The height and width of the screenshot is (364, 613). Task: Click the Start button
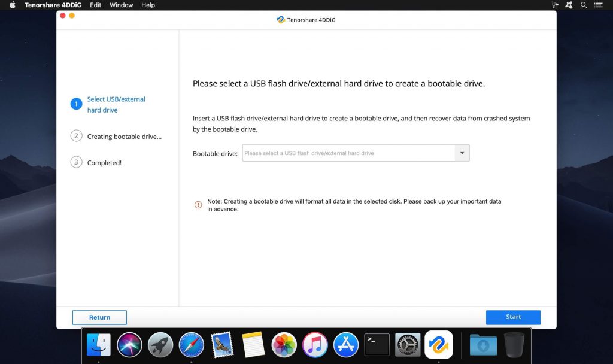(512, 317)
